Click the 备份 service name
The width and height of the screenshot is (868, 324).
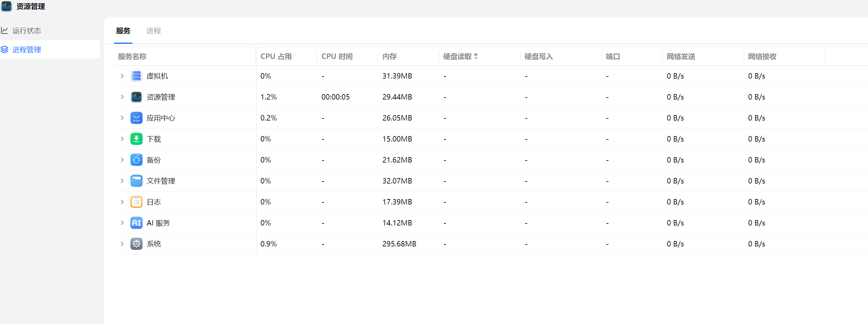pyautogui.click(x=154, y=160)
